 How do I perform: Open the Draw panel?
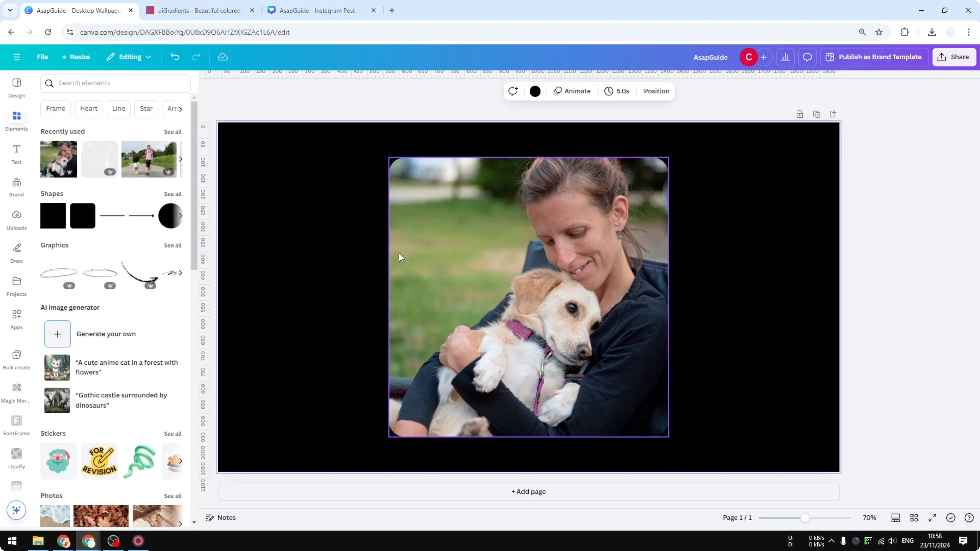[16, 252]
